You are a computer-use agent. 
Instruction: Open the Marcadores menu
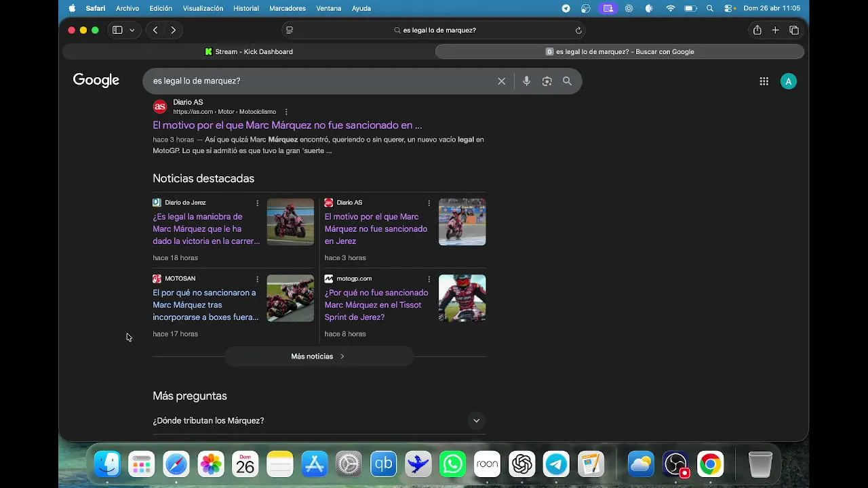click(287, 8)
